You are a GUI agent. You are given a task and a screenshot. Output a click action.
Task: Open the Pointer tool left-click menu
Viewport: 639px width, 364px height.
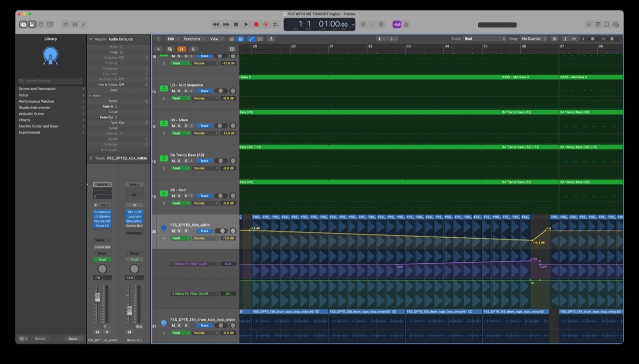pyautogui.click(x=381, y=39)
